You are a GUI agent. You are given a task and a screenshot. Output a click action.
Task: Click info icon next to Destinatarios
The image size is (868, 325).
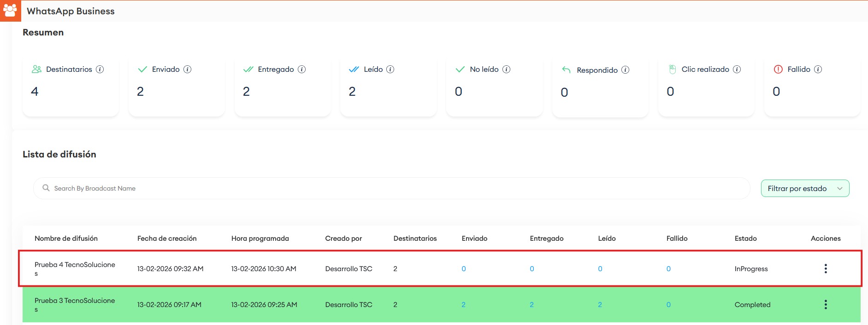100,70
